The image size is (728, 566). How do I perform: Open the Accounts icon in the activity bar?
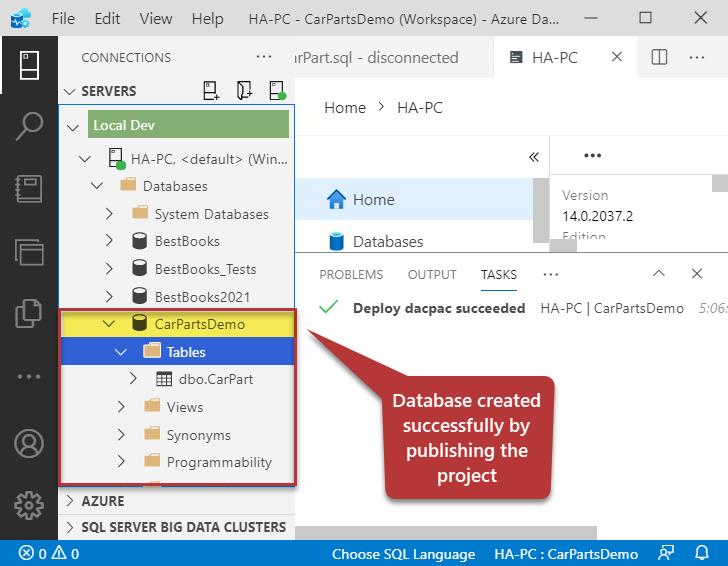pos(29,443)
